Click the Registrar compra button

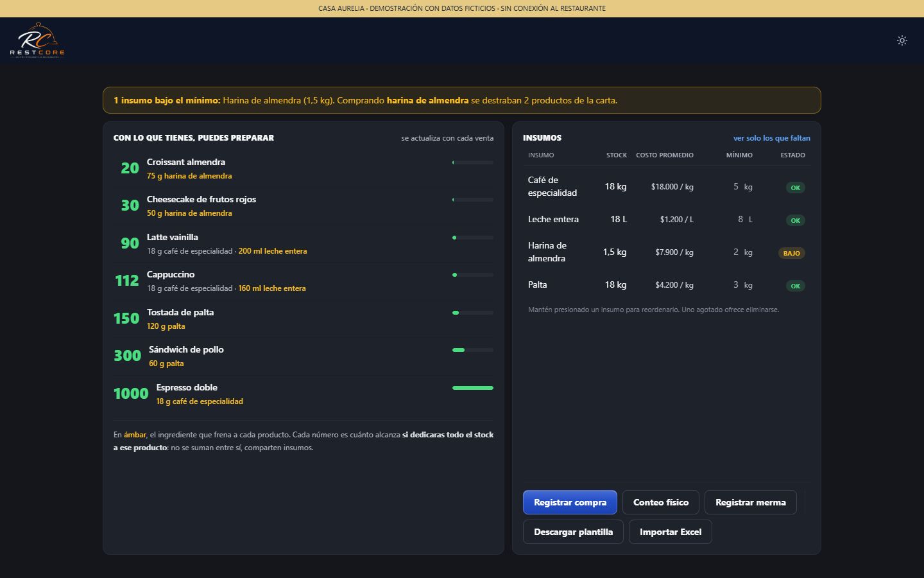click(570, 502)
